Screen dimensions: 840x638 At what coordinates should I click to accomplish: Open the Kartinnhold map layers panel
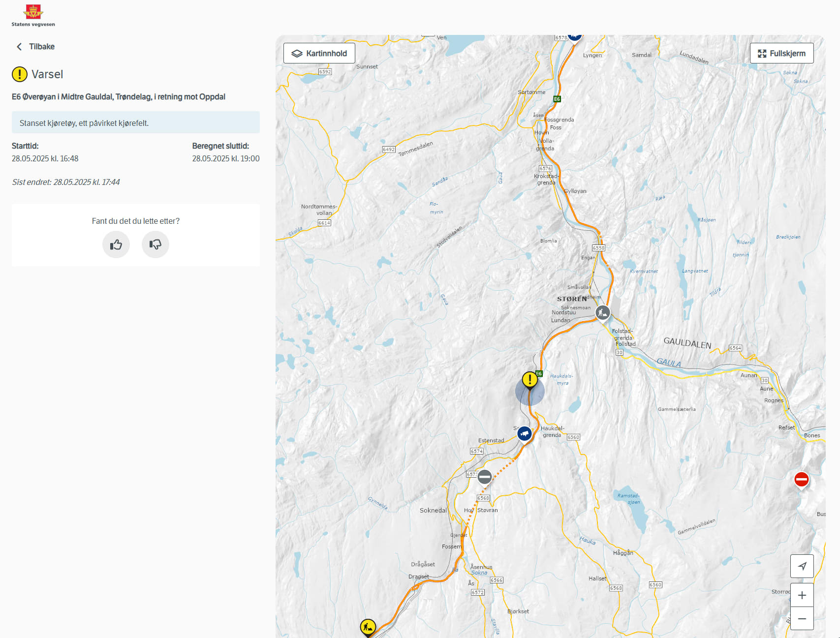(x=319, y=53)
